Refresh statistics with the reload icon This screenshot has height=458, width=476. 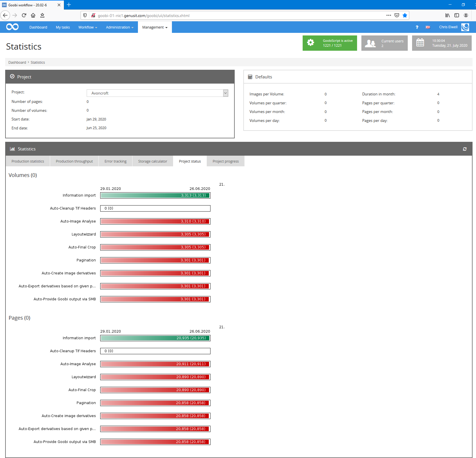tap(464, 149)
